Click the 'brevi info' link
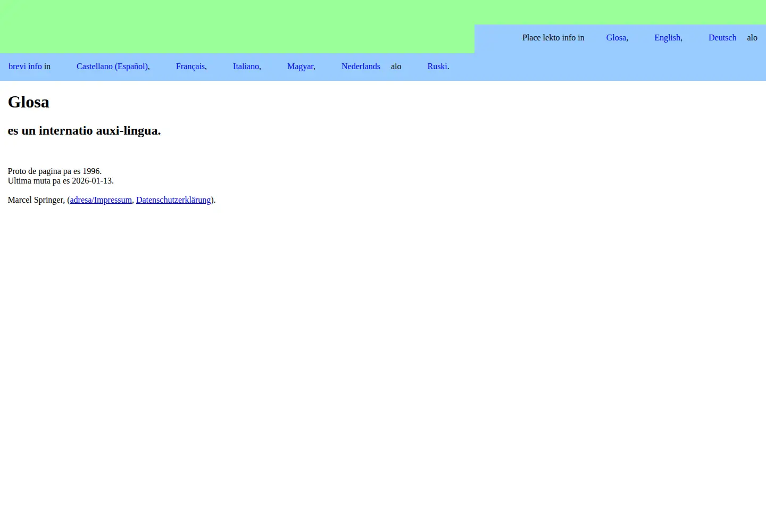766x532 pixels. point(25,66)
